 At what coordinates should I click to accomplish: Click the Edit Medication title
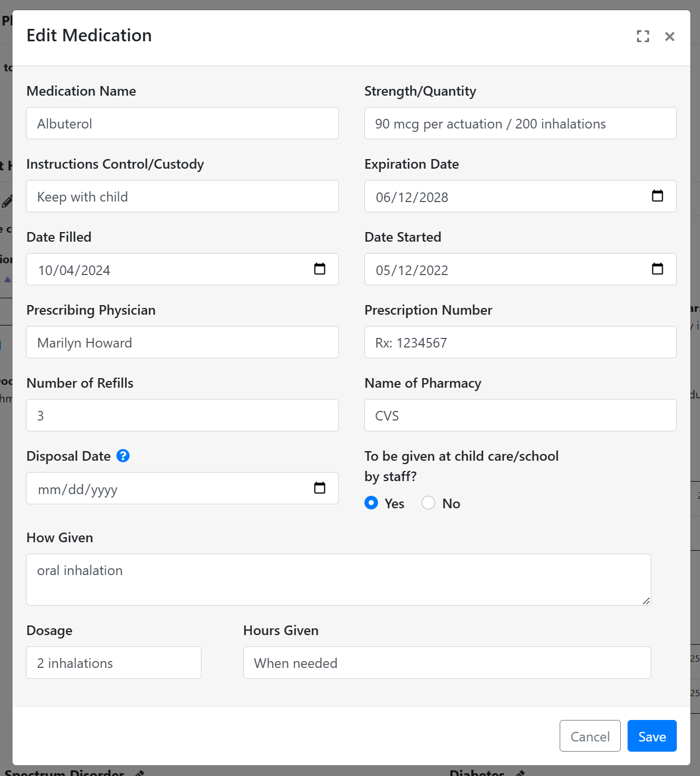point(89,35)
